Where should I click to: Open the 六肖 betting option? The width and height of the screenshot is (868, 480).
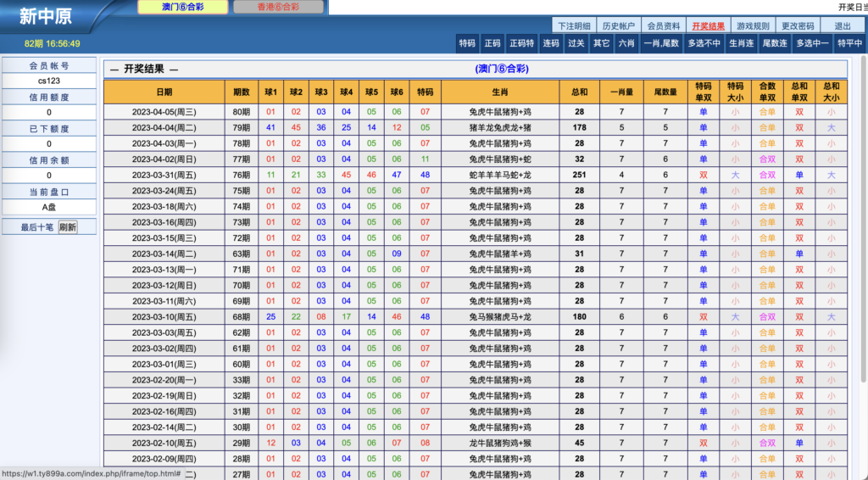(626, 43)
